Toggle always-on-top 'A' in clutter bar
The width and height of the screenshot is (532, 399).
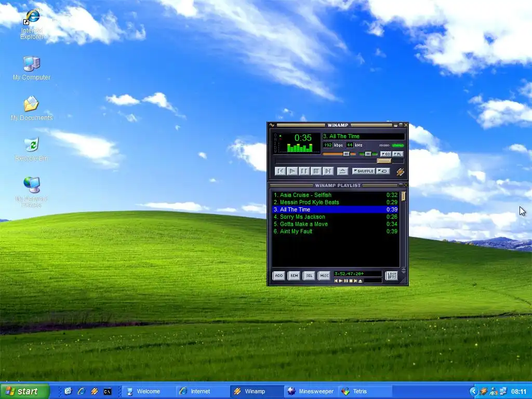pyautogui.click(x=275, y=139)
